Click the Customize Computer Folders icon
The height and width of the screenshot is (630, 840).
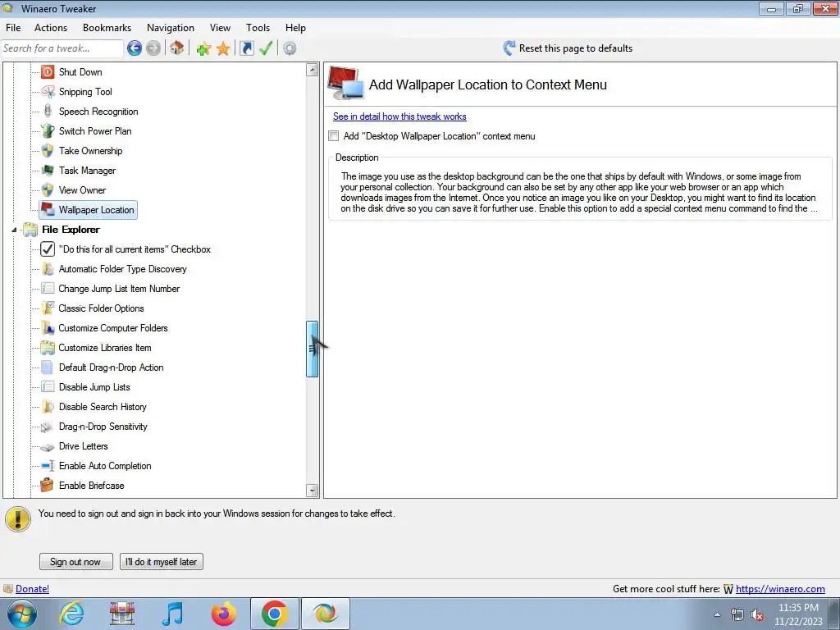(48, 328)
